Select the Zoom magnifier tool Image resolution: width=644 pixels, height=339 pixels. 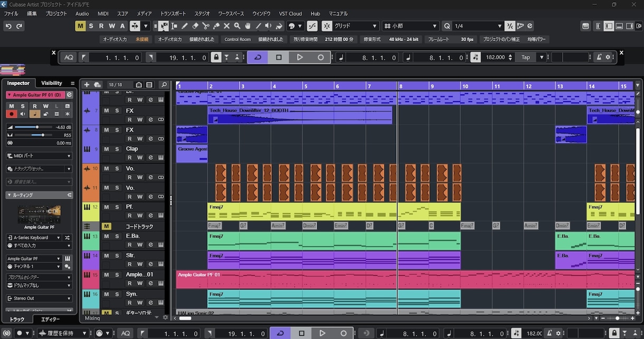pos(238,26)
